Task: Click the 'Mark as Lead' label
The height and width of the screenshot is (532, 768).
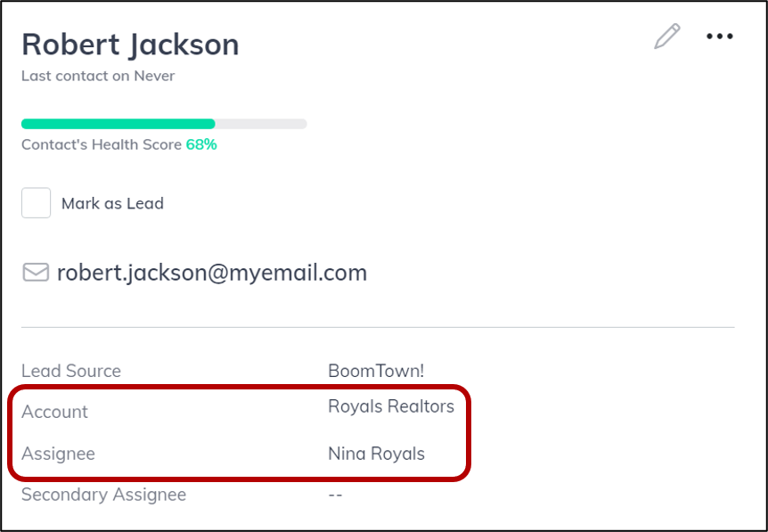Action: [112, 203]
